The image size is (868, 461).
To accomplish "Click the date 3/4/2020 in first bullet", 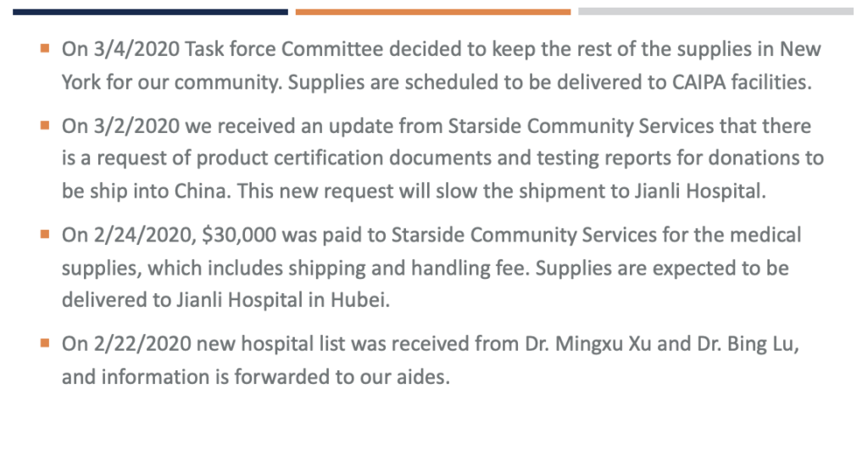I will point(136,49).
